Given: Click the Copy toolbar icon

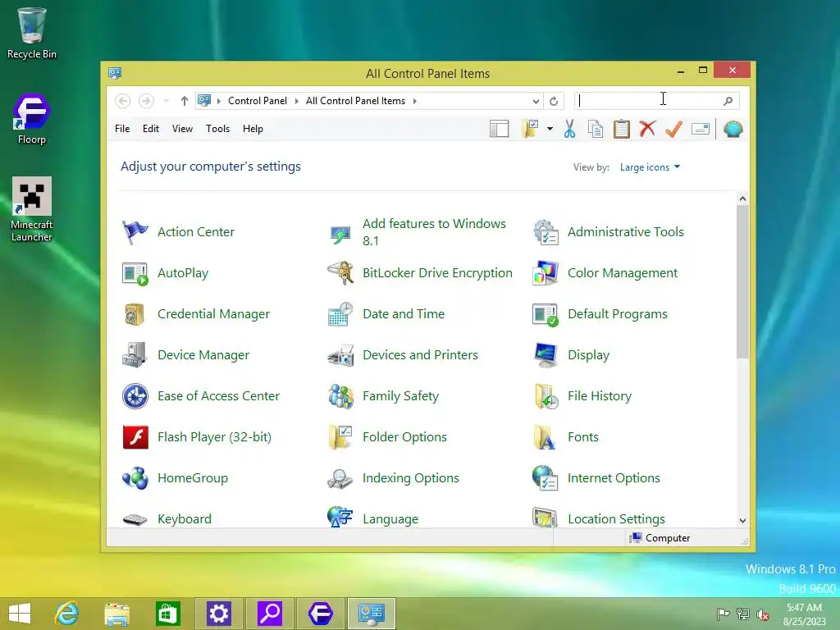Looking at the screenshot, I should click(596, 129).
